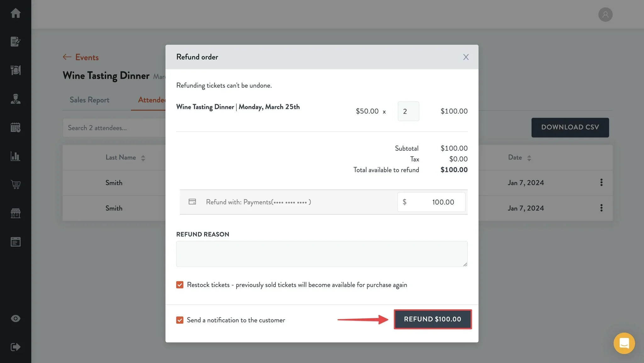Click 'Refund with: Payments' text

coord(258,202)
